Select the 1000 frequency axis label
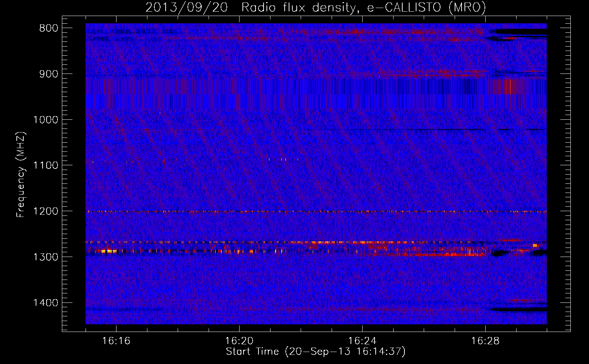Screen dimensions: 589x364 (x=46, y=120)
